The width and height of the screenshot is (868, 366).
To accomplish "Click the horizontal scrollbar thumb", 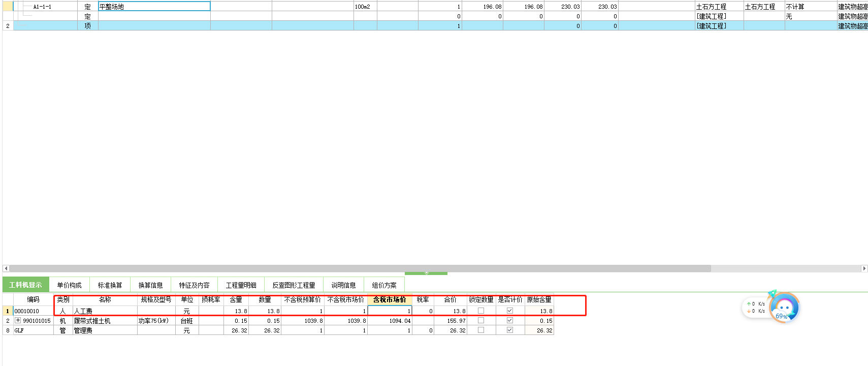I will [x=360, y=268].
